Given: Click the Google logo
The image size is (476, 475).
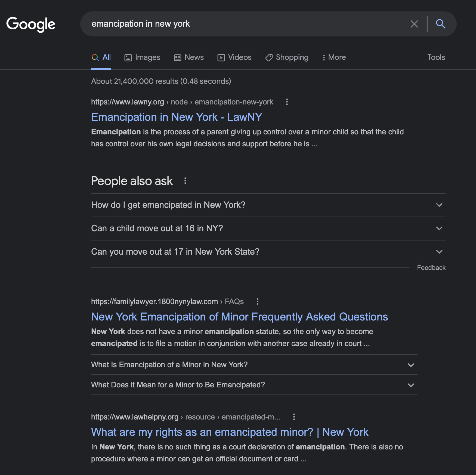Looking at the screenshot, I should pyautogui.click(x=31, y=24).
